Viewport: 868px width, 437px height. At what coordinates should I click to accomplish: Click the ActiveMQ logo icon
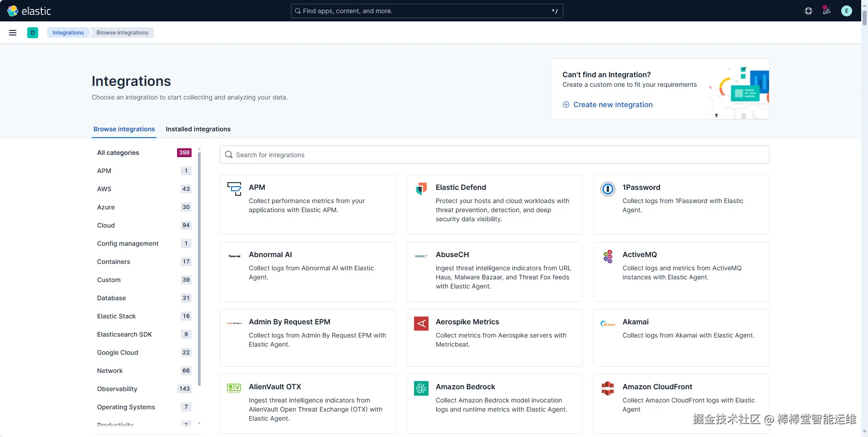point(608,256)
